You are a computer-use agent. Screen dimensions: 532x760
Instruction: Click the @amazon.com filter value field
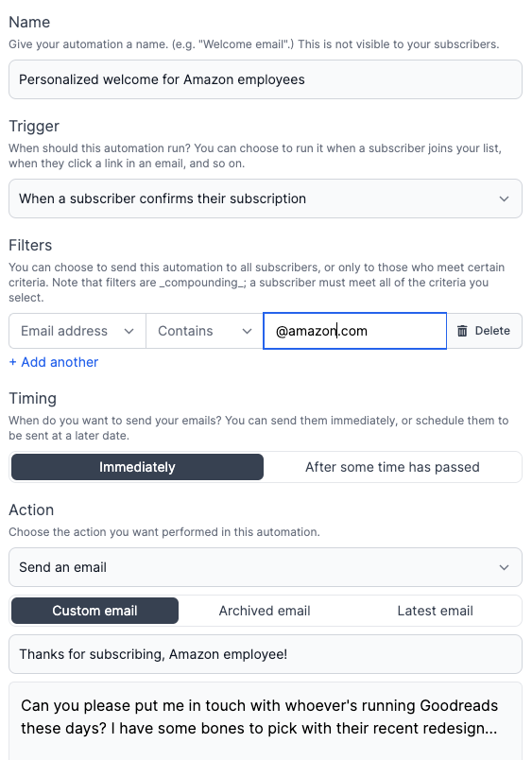point(354,331)
